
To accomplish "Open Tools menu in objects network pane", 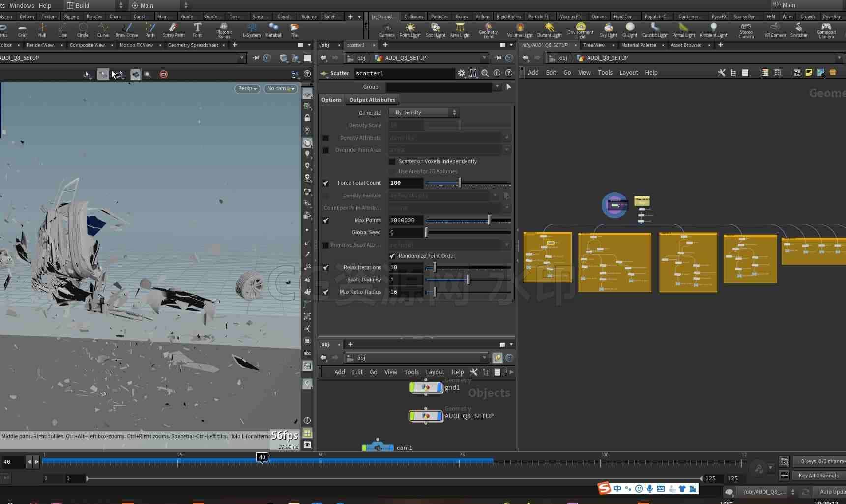I will pos(411,372).
